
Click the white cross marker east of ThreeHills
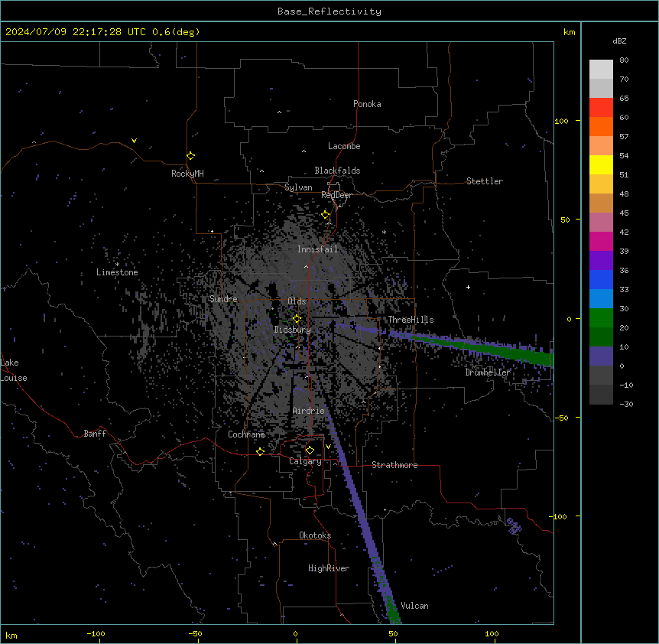click(468, 287)
